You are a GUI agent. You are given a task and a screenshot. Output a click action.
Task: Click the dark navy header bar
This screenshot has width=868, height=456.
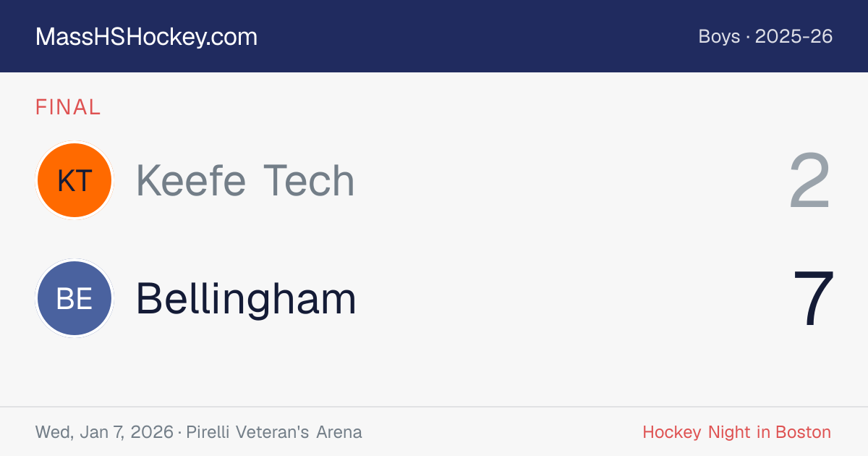[434, 36]
